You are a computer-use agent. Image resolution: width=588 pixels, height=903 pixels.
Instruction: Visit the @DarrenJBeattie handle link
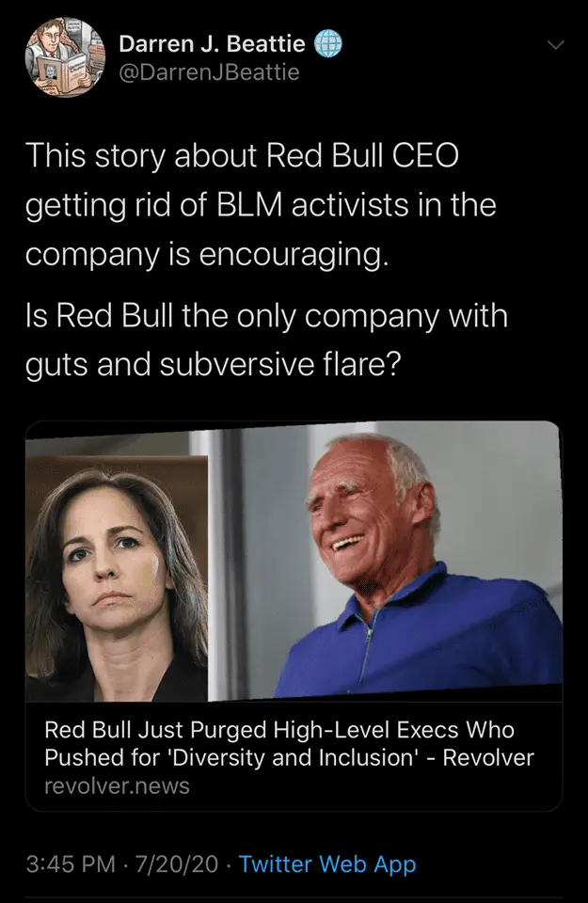[x=209, y=72]
